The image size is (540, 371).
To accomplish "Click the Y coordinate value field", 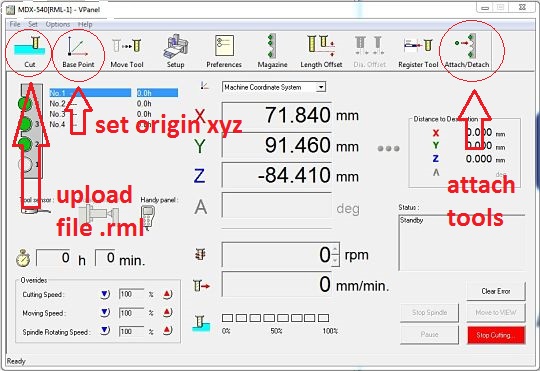I will click(x=277, y=145).
